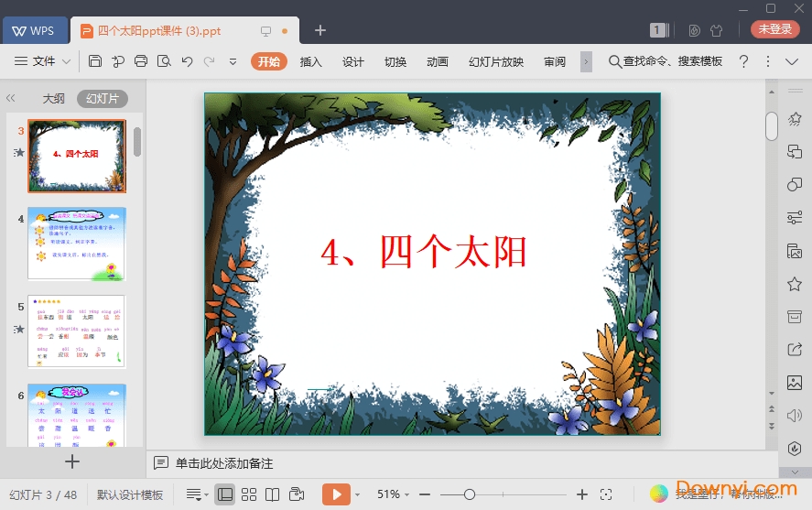Select slide 6 thumbnail
The width and height of the screenshot is (812, 510).
[x=77, y=416]
